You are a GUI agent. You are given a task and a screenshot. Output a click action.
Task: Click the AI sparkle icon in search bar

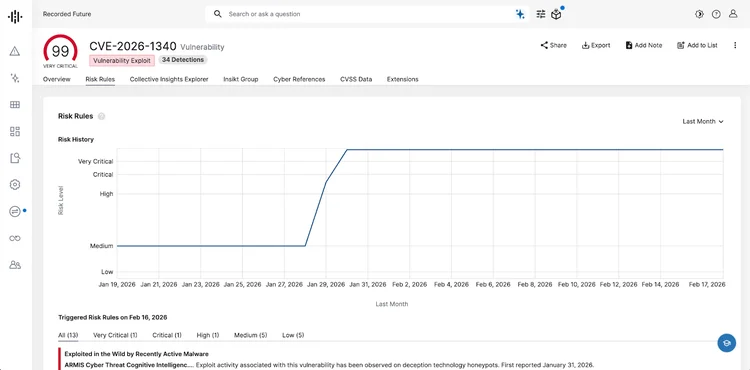click(x=520, y=14)
